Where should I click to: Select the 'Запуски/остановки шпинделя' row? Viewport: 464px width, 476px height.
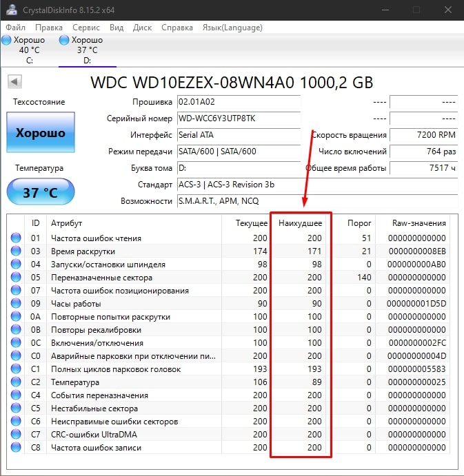click(228, 264)
